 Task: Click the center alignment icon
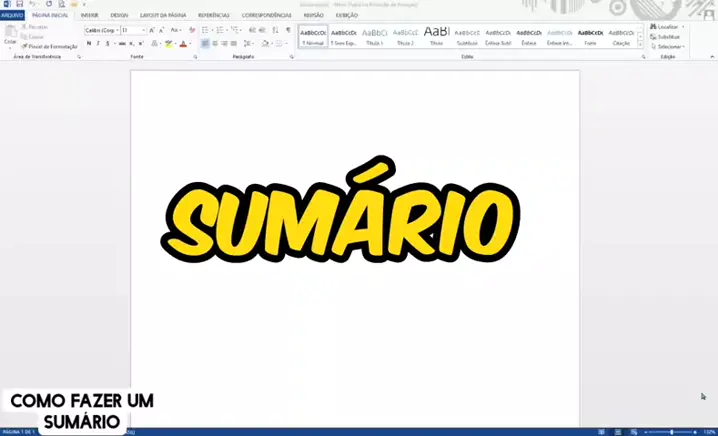tap(214, 44)
